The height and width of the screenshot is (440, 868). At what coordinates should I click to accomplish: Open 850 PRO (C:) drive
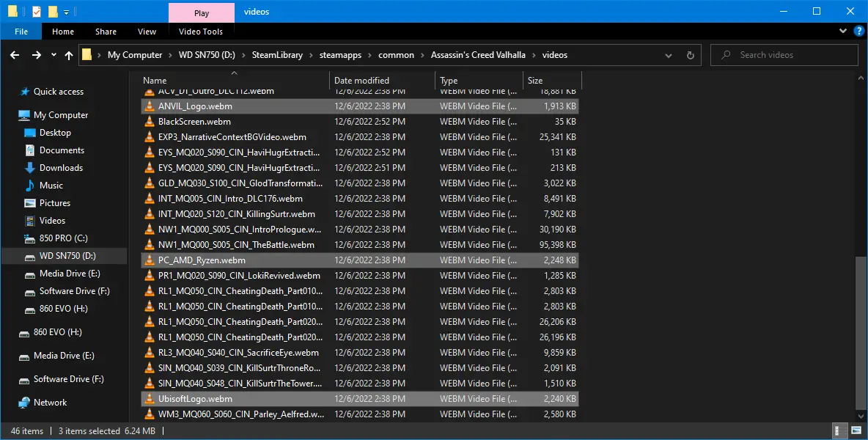click(63, 238)
